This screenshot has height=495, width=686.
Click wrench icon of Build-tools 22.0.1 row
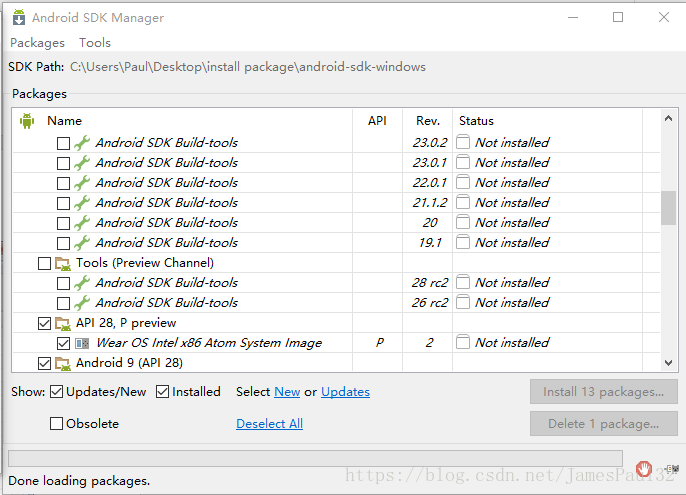82,183
